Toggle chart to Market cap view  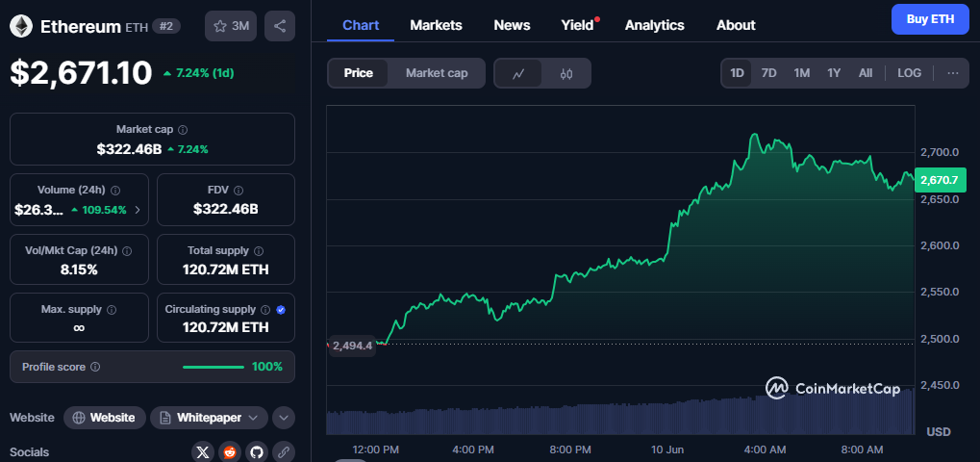[437, 73]
